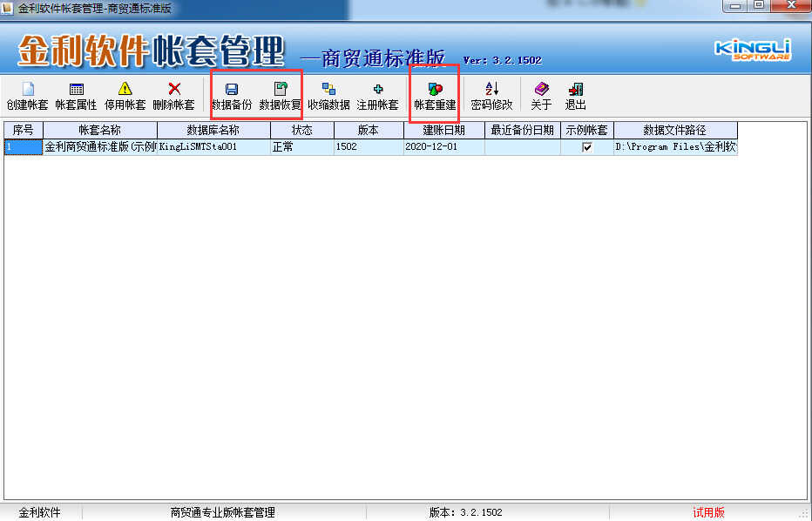Click the 状态 column header
This screenshot has height=521, width=812.
[302, 130]
